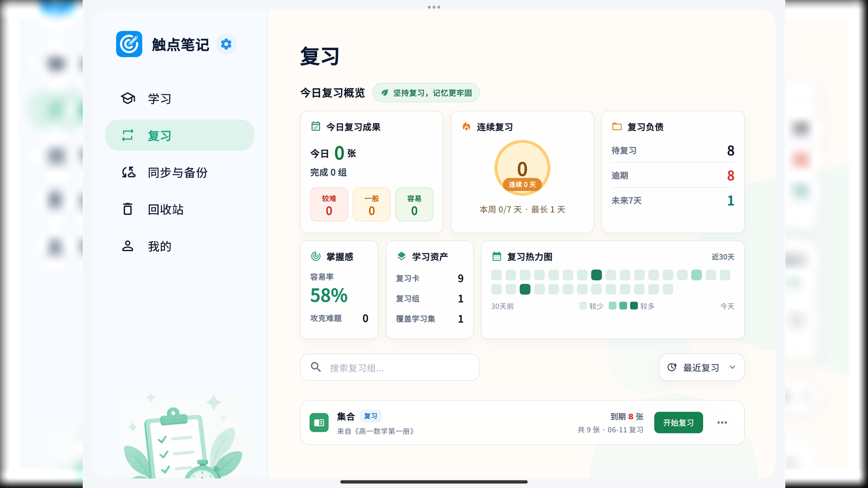This screenshot has height=488, width=868.
Task: Open the three-dot menu of the 集合 group
Action: [x=722, y=422]
